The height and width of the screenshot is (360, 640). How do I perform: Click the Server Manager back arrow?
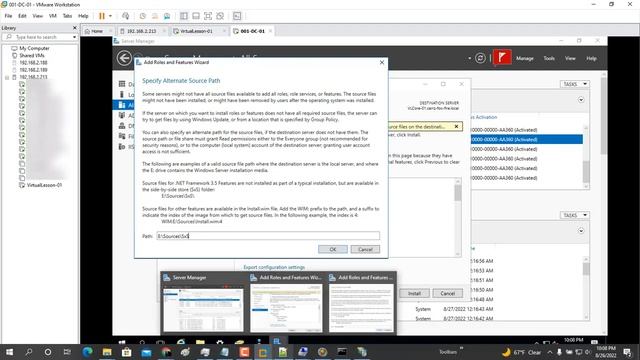point(124,58)
